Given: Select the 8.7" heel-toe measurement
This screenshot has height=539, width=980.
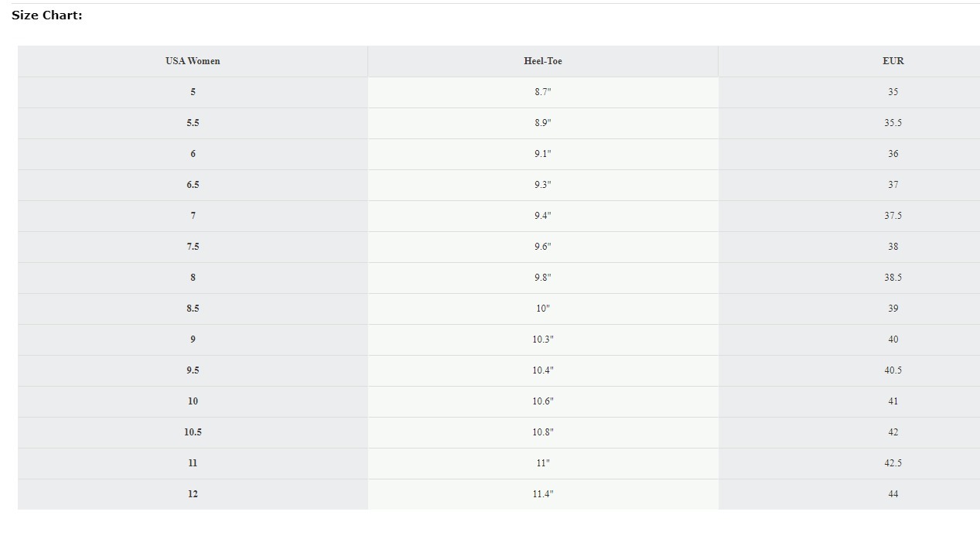Looking at the screenshot, I should [543, 92].
